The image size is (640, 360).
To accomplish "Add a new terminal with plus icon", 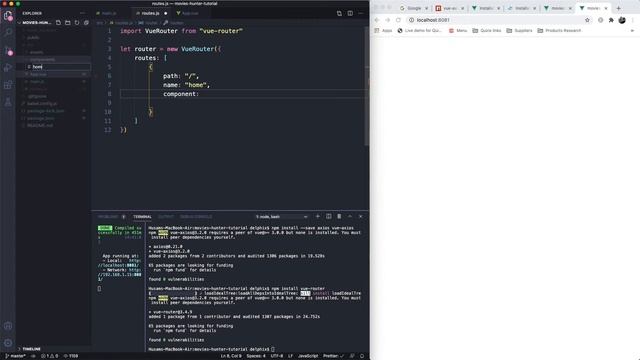I will tap(318, 216).
